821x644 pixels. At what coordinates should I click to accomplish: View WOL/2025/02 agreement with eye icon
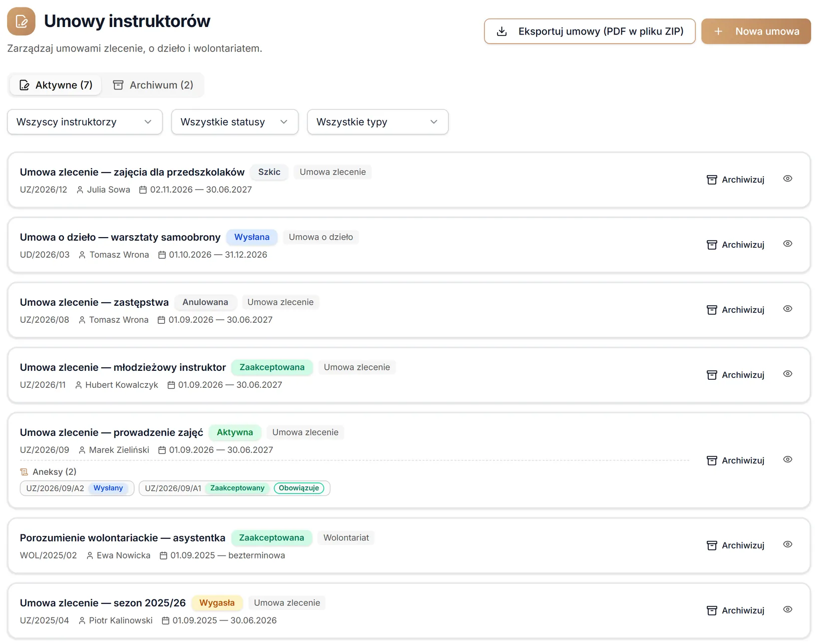(x=787, y=544)
